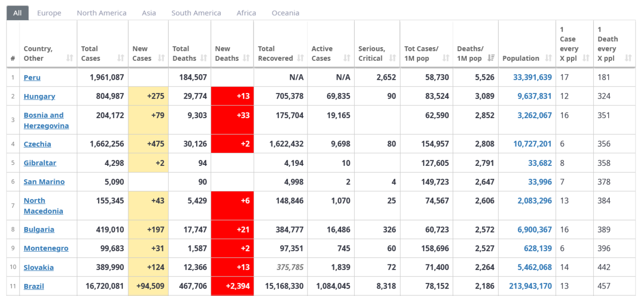Sort the Total Deaths column
Viewport: 644px width, 296px height.
click(x=203, y=58)
